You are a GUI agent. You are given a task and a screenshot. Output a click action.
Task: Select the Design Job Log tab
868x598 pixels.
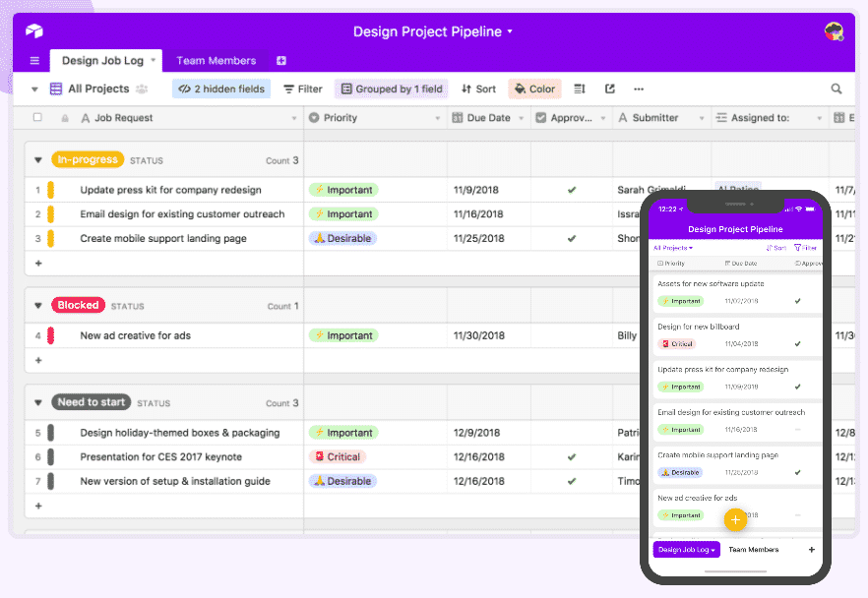point(100,61)
